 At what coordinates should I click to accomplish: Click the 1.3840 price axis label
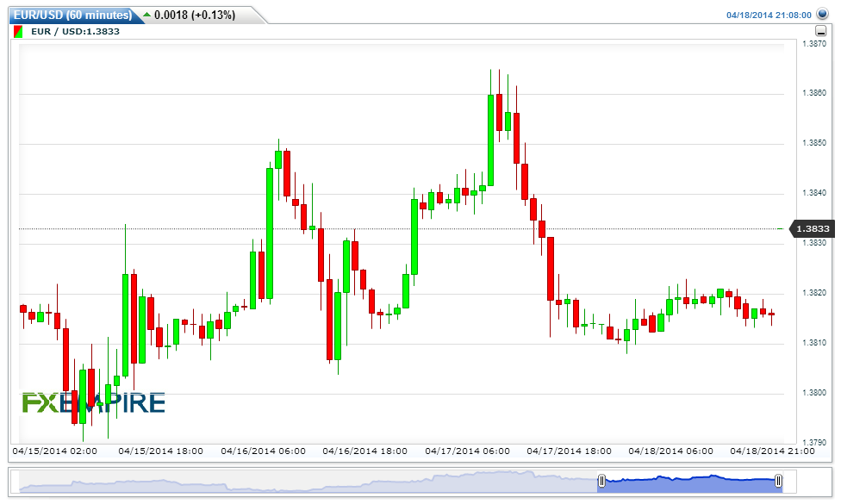pos(814,192)
